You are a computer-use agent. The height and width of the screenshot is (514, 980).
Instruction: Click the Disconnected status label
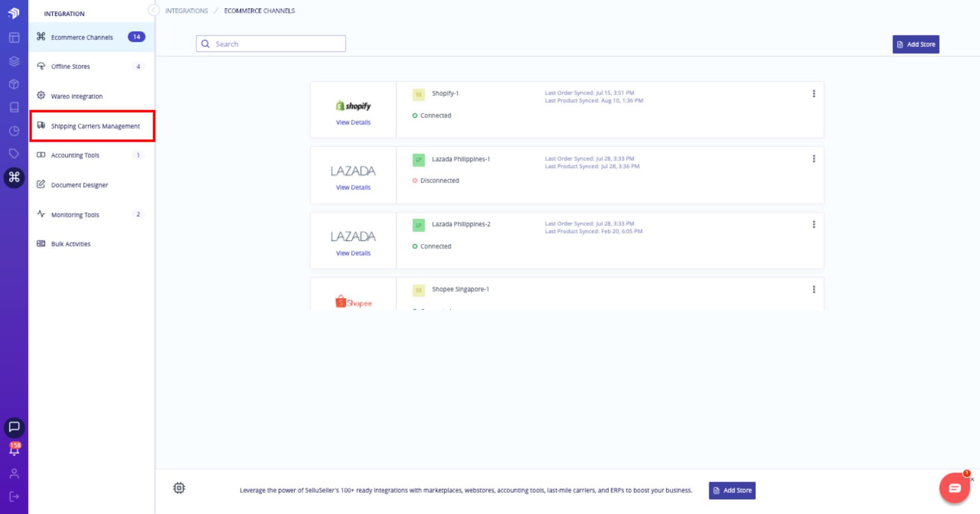point(439,181)
